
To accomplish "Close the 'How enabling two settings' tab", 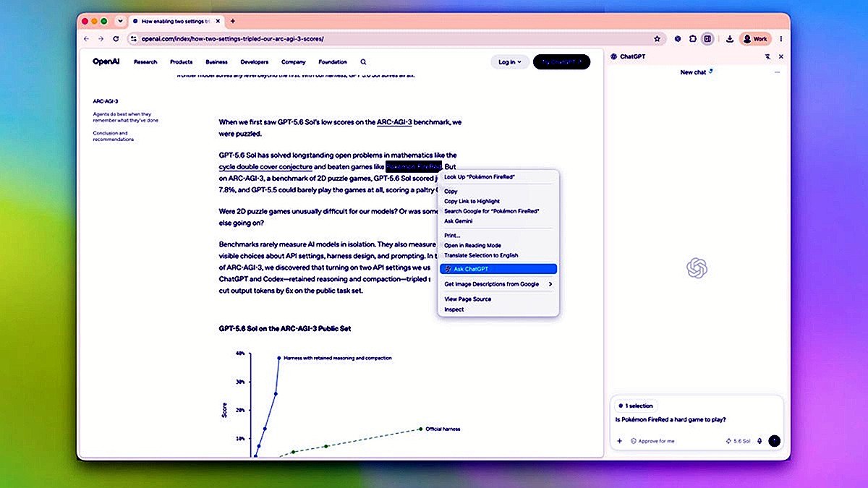I will click(x=219, y=21).
